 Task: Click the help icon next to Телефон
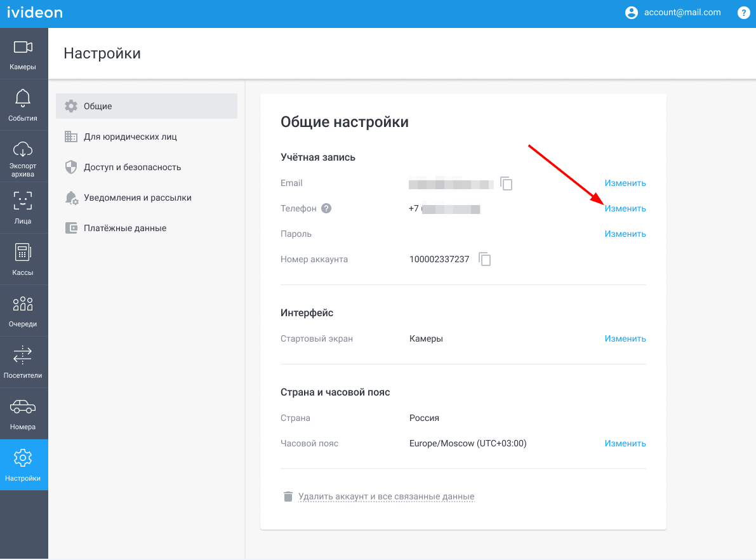326,208
